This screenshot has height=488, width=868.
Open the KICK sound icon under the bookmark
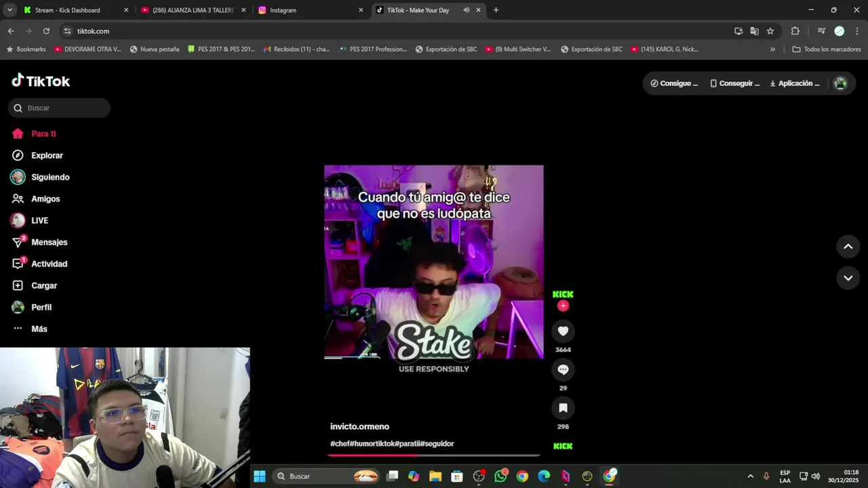point(563,446)
